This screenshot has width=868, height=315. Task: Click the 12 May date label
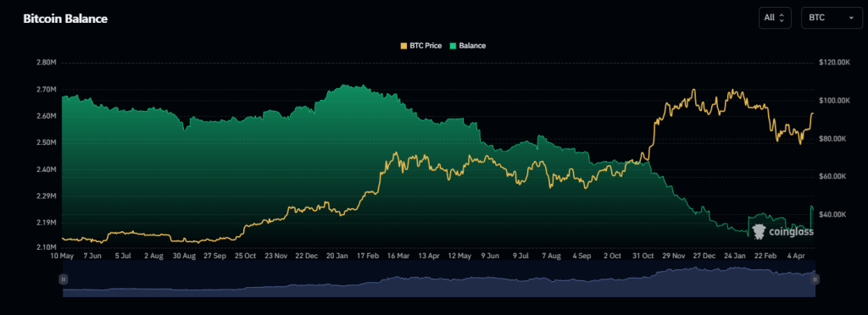(460, 257)
